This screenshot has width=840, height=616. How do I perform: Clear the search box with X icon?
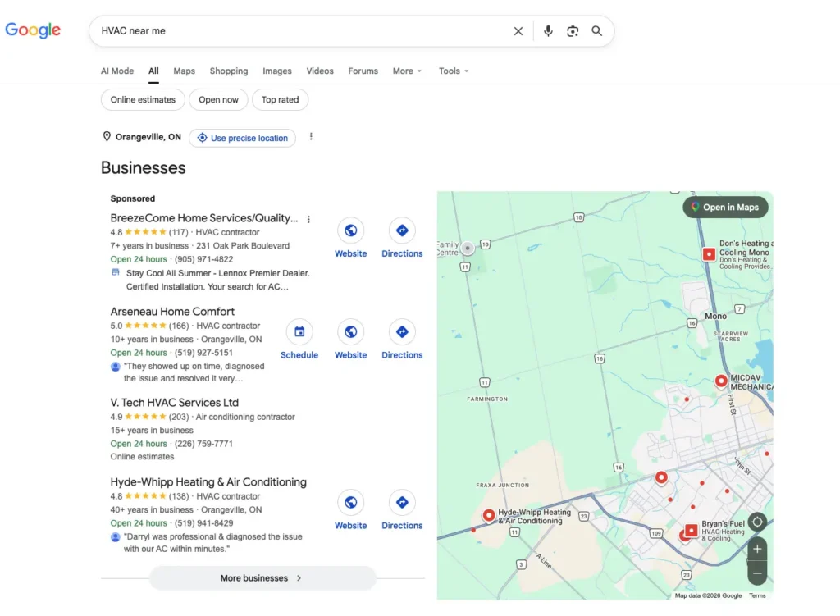(518, 31)
